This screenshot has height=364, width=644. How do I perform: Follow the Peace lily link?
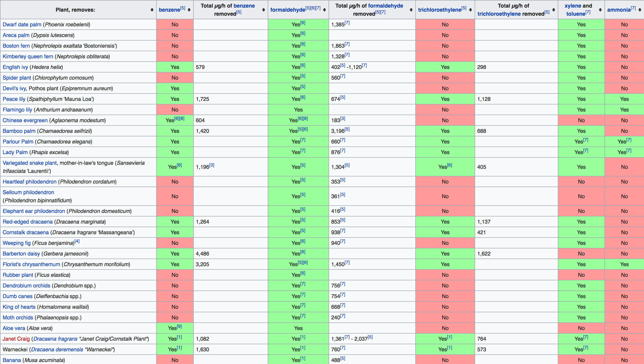point(14,99)
